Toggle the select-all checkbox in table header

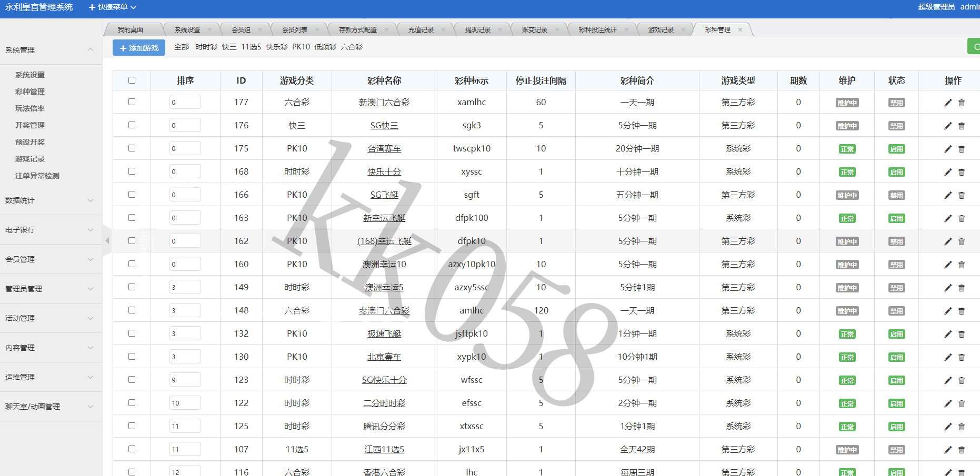click(132, 80)
